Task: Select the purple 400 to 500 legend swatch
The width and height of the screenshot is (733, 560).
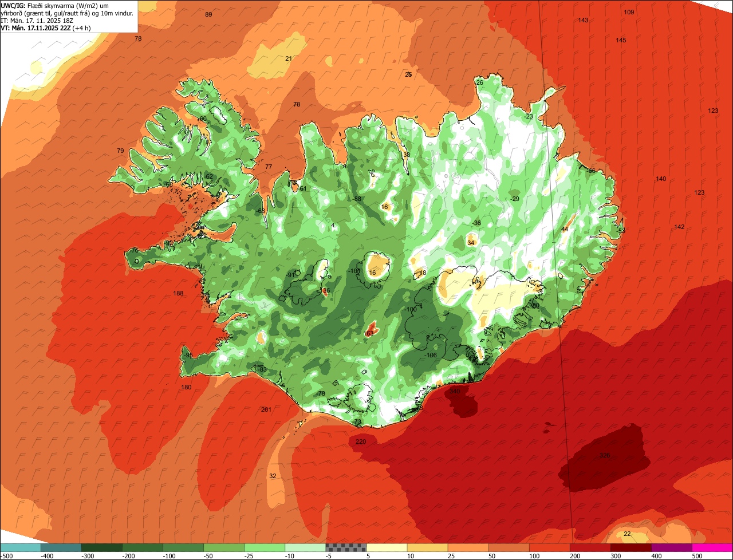Action: point(671,547)
